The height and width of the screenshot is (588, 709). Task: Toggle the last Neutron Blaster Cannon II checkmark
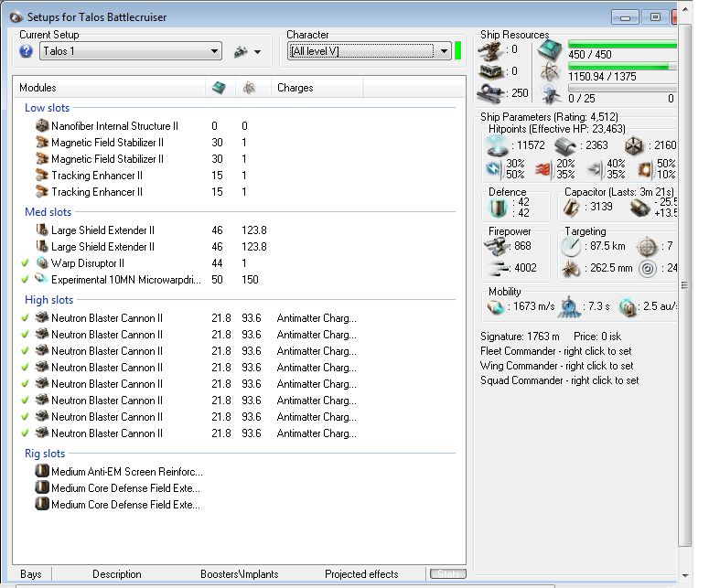(x=26, y=433)
